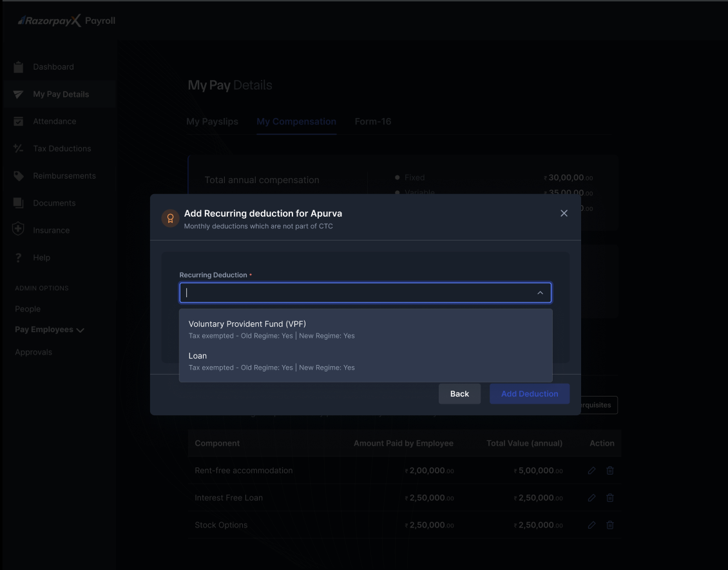This screenshot has width=728, height=570.
Task: Collapse the Recurring Deduction dropdown chevron
Action: point(540,293)
